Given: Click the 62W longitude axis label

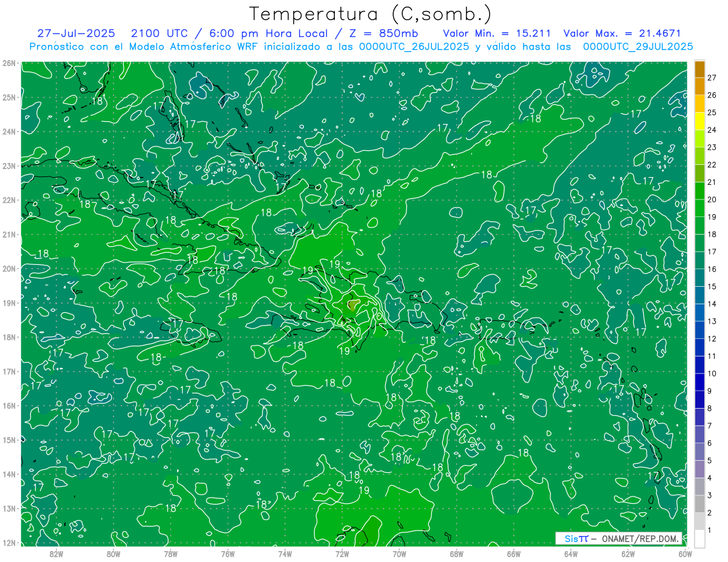Looking at the screenshot, I should pos(628,554).
